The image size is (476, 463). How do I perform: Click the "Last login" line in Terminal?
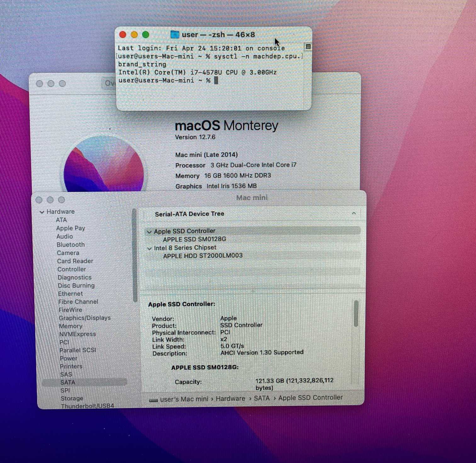tap(201, 48)
